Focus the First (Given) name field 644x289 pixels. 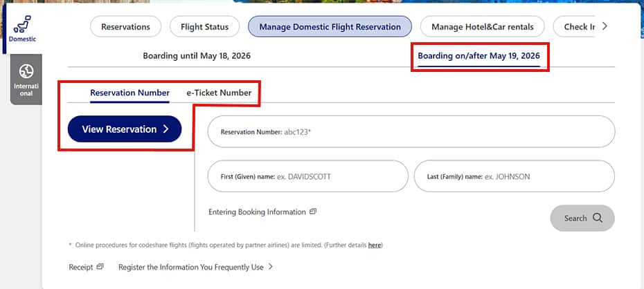click(308, 176)
